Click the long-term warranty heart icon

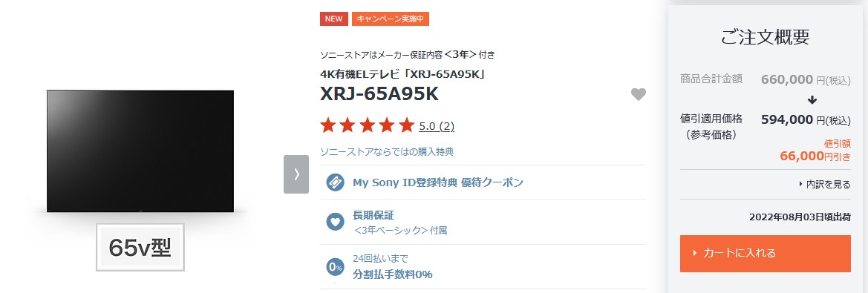tap(335, 222)
